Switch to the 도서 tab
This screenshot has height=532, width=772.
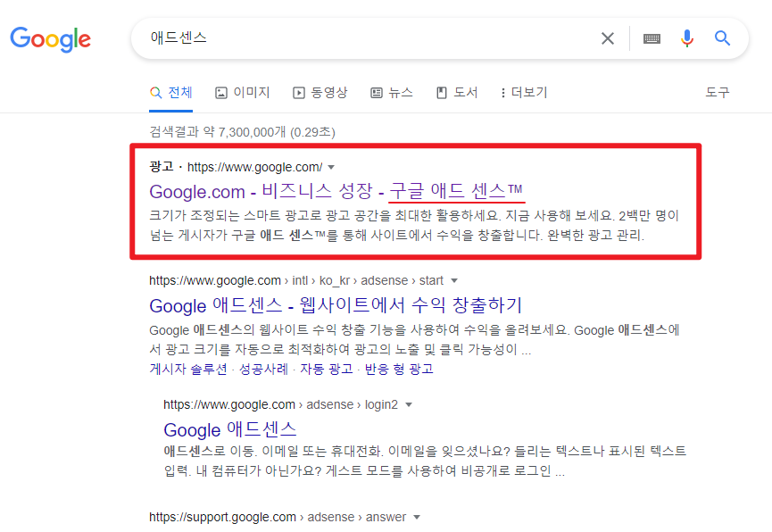pyautogui.click(x=457, y=93)
